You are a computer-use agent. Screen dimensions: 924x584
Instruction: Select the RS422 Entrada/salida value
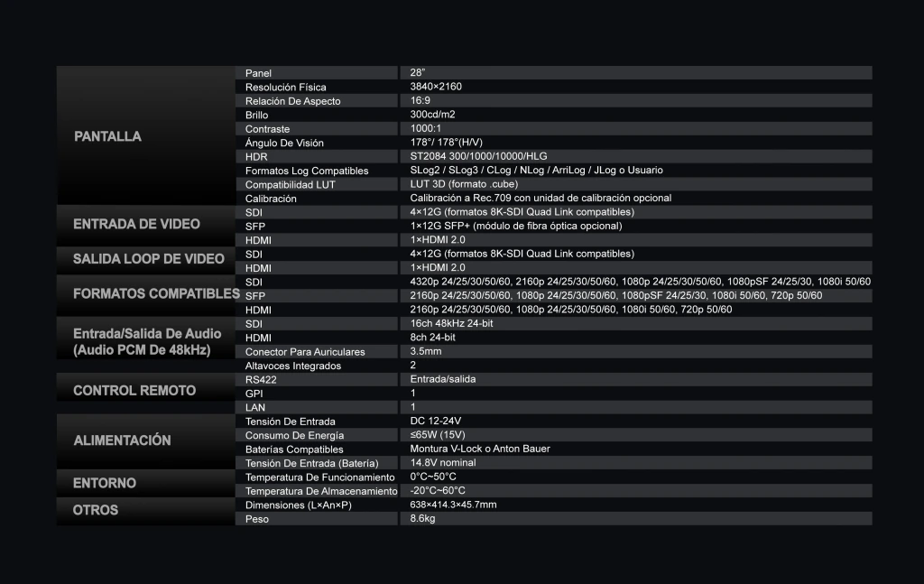(443, 379)
